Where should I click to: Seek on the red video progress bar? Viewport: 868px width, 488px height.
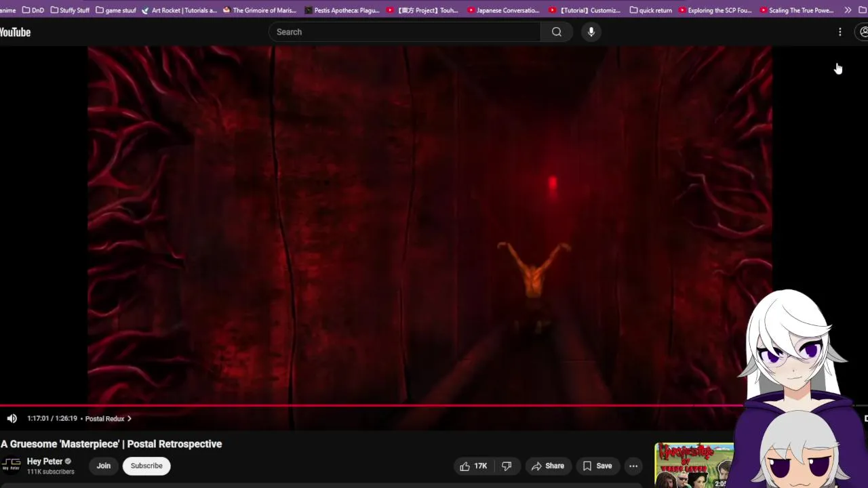[372, 406]
